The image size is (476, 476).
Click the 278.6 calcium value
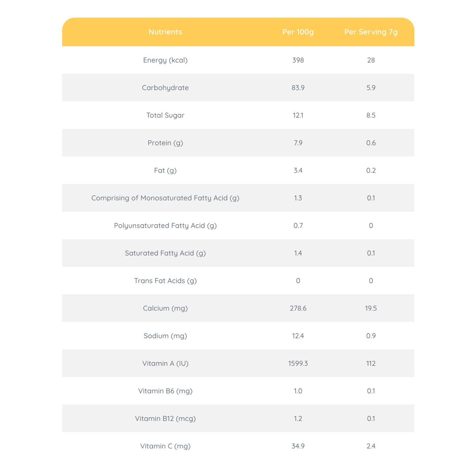(298, 308)
